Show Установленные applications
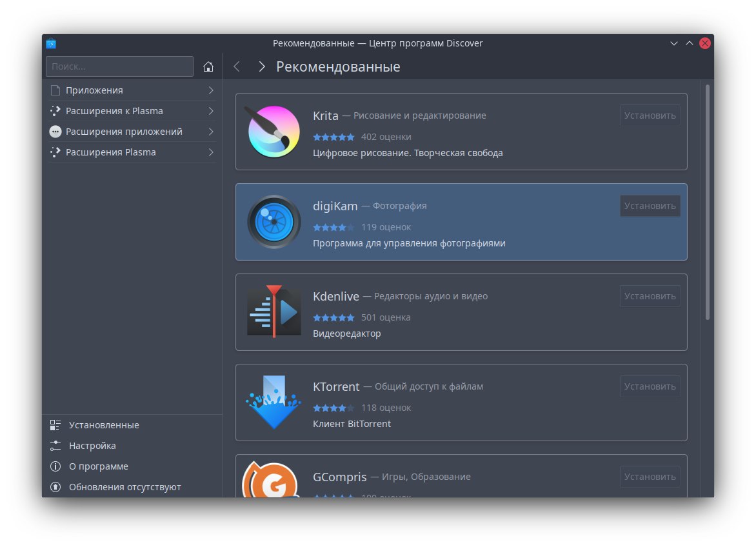 click(x=132, y=425)
